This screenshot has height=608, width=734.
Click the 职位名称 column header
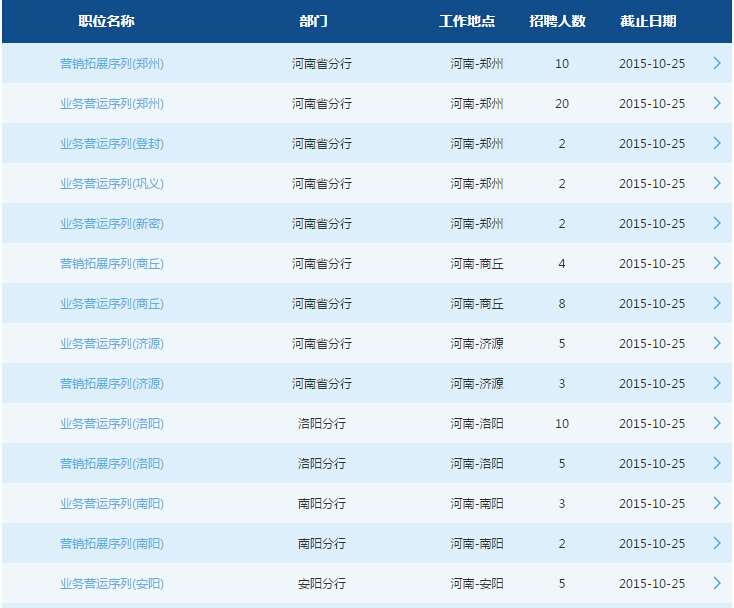[106, 21]
